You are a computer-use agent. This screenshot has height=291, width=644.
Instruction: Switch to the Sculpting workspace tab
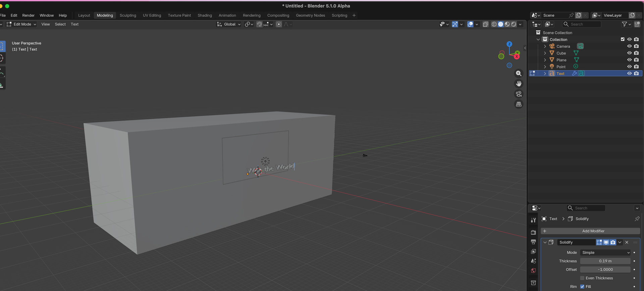click(x=128, y=15)
